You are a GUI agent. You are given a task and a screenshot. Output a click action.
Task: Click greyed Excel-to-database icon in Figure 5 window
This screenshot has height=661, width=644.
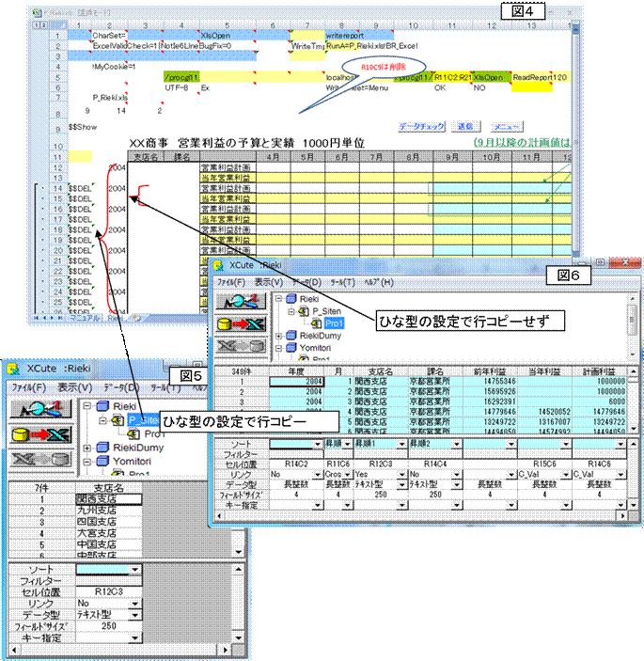[x=40, y=459]
